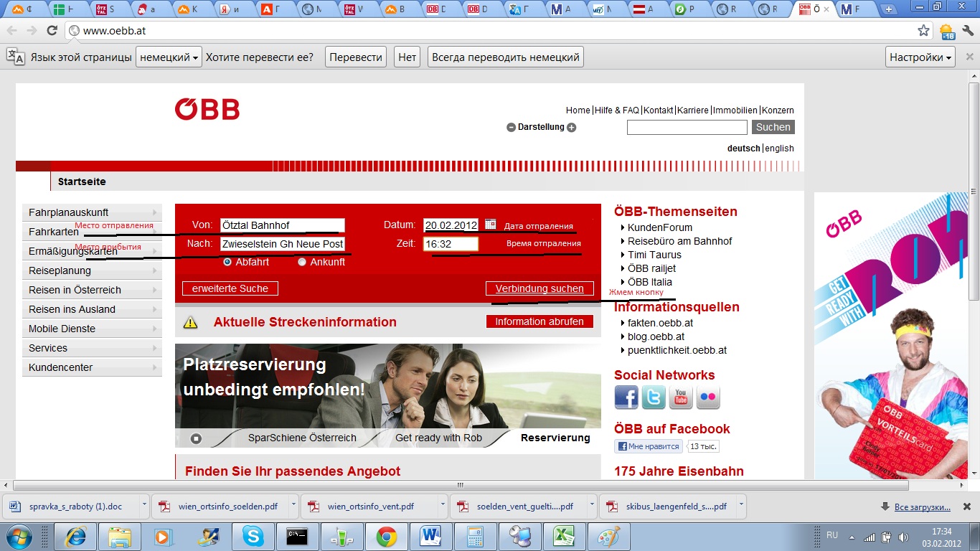Viewport: 980px width, 551px height.
Task: Open Internet Explorer from the taskbar
Action: [x=75, y=536]
